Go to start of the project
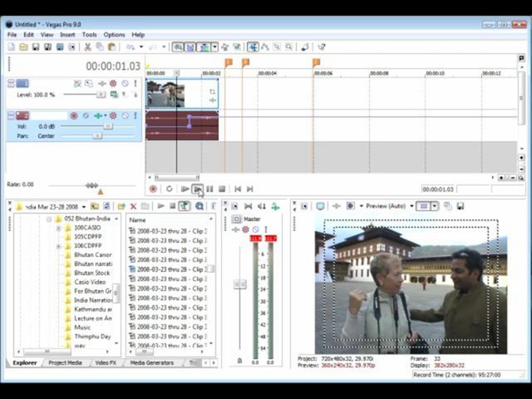 coord(238,189)
